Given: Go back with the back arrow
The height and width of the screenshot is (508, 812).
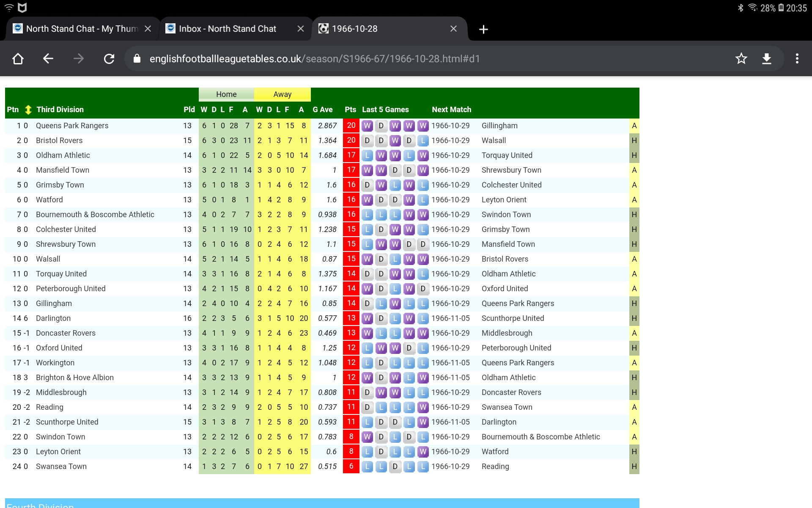Looking at the screenshot, I should point(48,59).
